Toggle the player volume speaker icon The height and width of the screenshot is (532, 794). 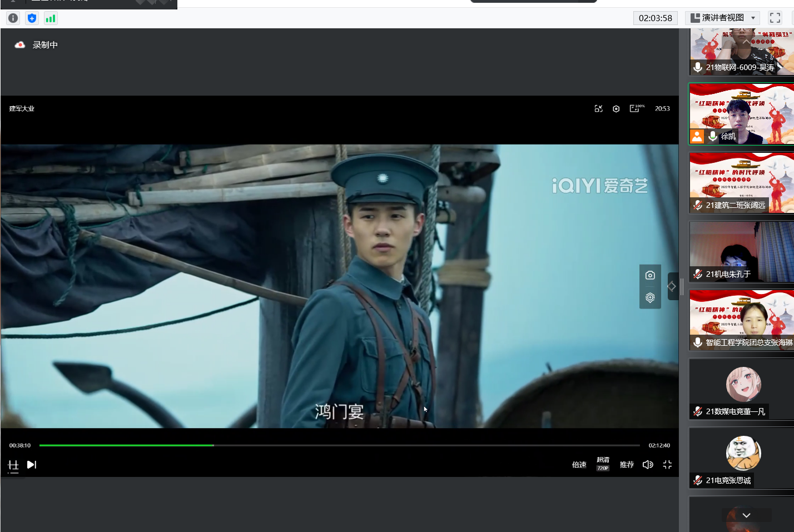click(648, 465)
